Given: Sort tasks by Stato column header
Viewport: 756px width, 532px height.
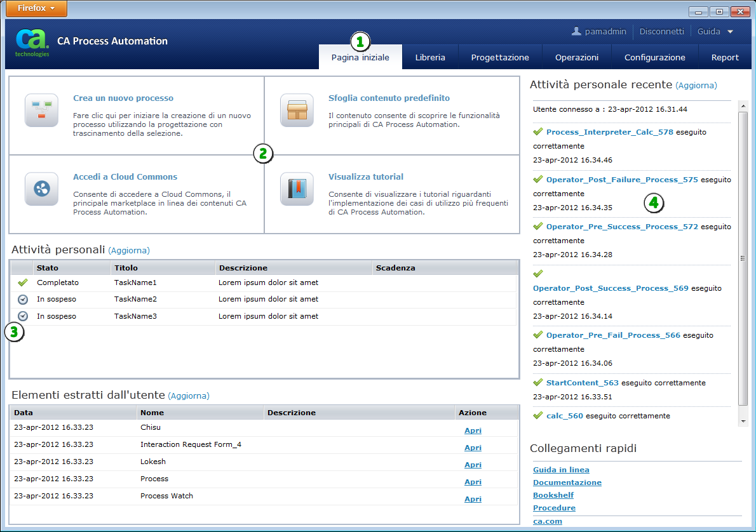Looking at the screenshot, I should [48, 268].
